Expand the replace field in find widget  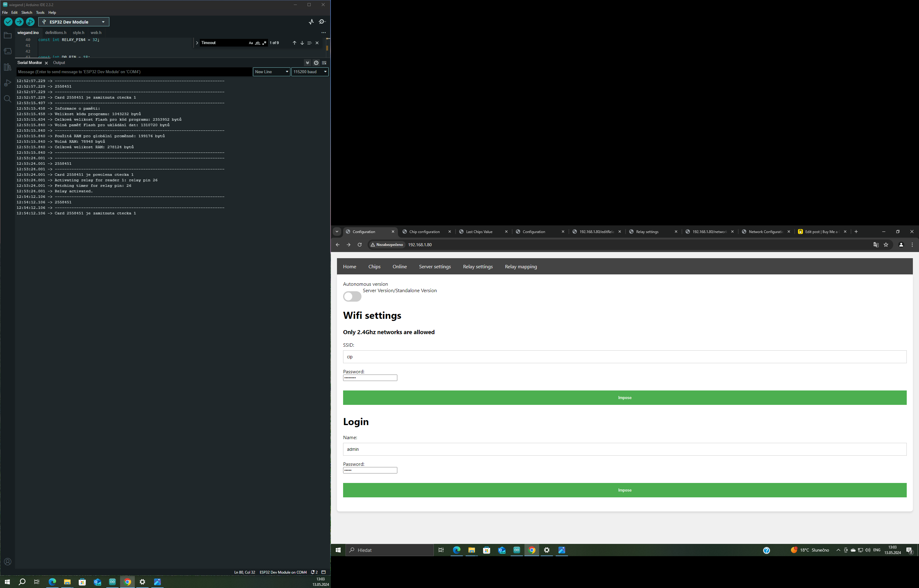pos(197,43)
